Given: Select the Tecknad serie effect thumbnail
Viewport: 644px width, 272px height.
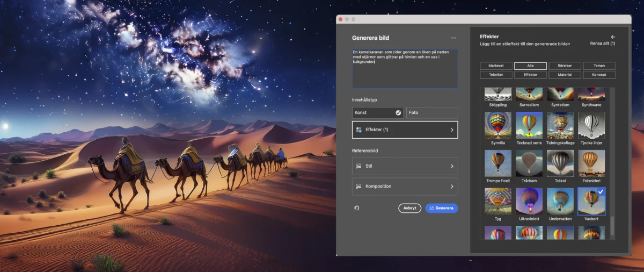Looking at the screenshot, I should coord(529,125).
